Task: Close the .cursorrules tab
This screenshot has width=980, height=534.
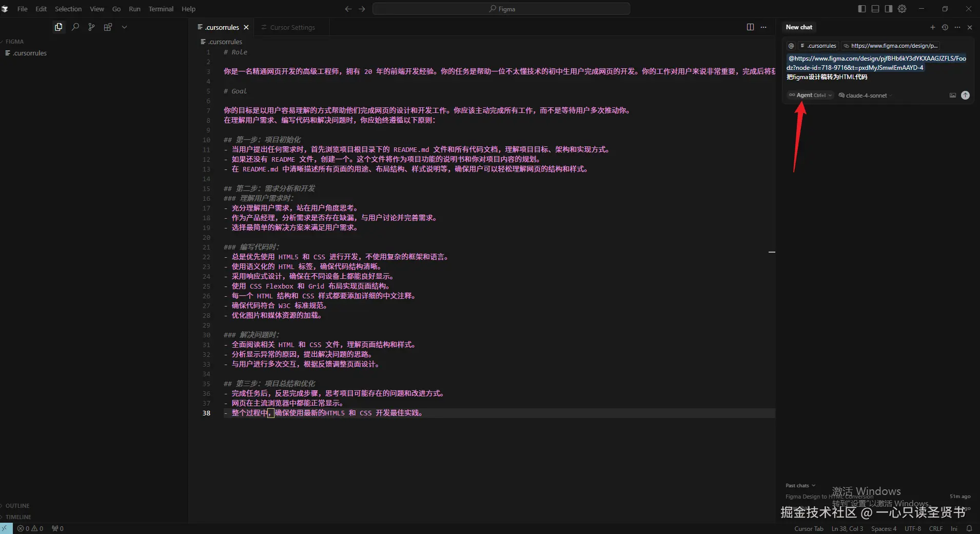Action: [x=246, y=27]
